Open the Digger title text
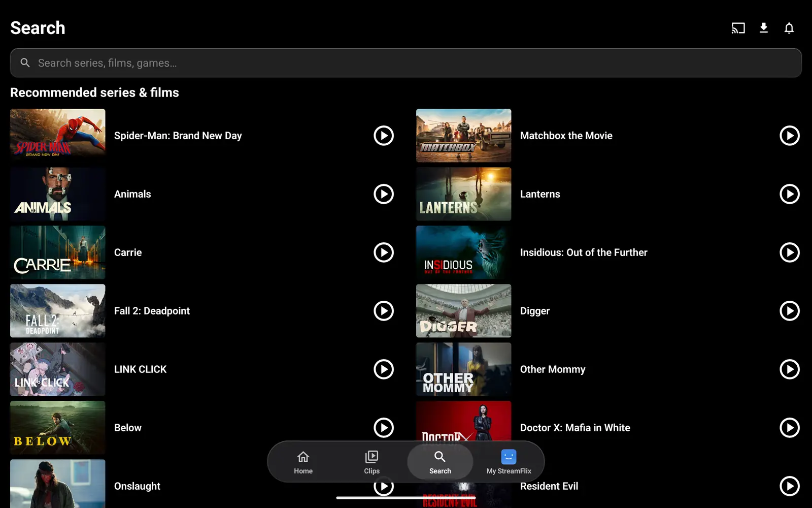This screenshot has height=508, width=812. 535,311
